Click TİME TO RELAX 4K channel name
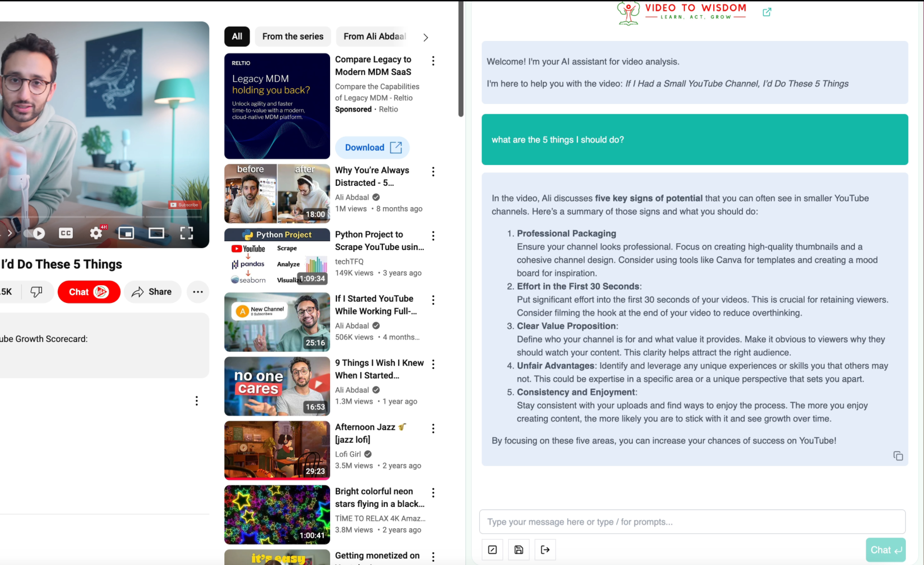This screenshot has height=565, width=924. 380,518
